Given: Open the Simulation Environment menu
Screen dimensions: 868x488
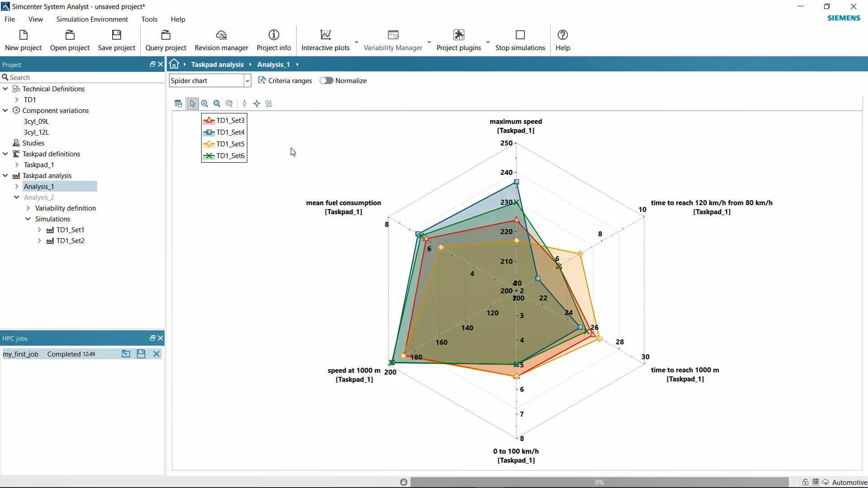Looking at the screenshot, I should [x=92, y=19].
